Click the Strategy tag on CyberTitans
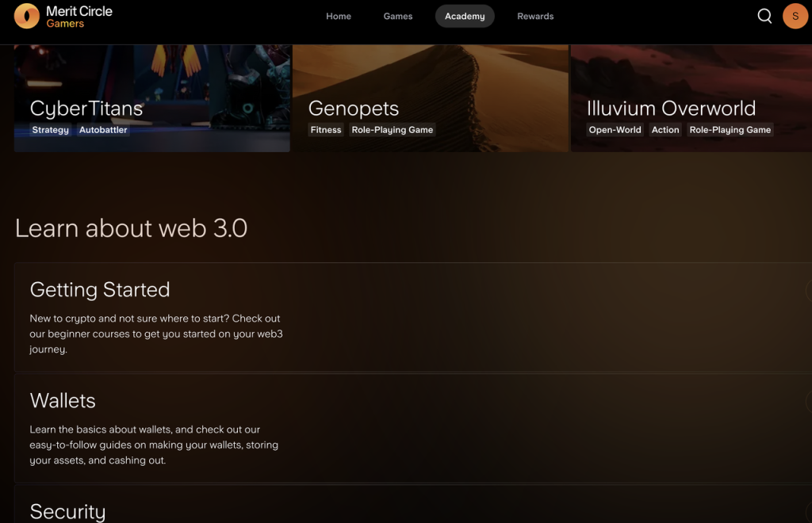 (x=50, y=130)
